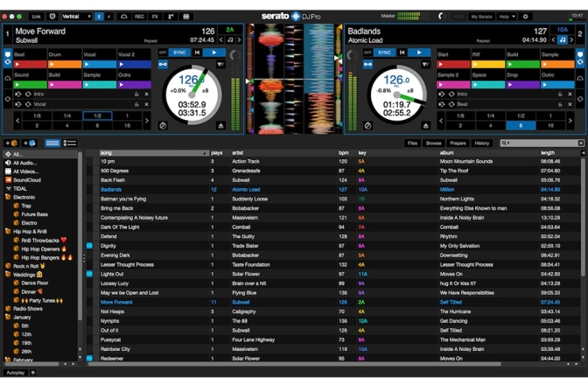
Task: Play deck 1 Move Forward
Action: click(214, 52)
